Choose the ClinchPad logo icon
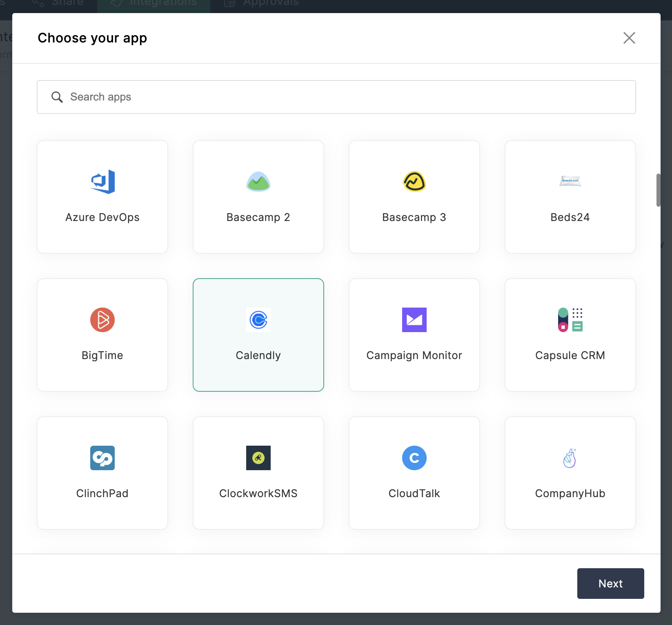This screenshot has height=625, width=672. pyautogui.click(x=102, y=458)
